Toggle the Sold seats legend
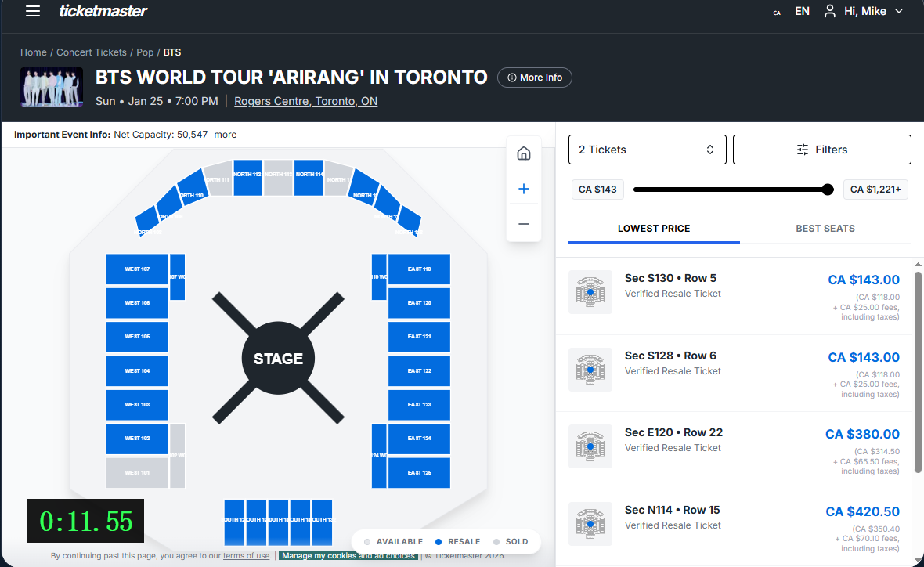Image resolution: width=924 pixels, height=567 pixels. coord(511,541)
